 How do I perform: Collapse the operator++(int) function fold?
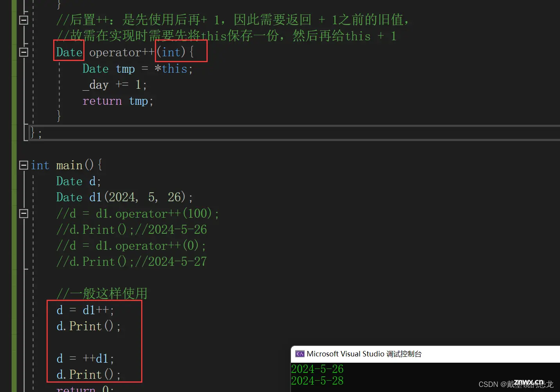pos(24,52)
